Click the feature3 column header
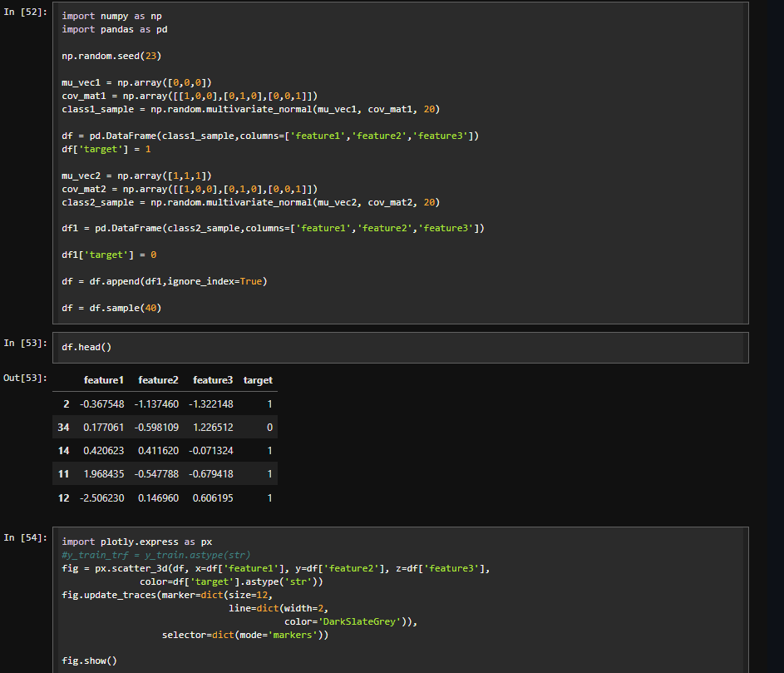Viewport: 784px width, 673px height. 213,380
